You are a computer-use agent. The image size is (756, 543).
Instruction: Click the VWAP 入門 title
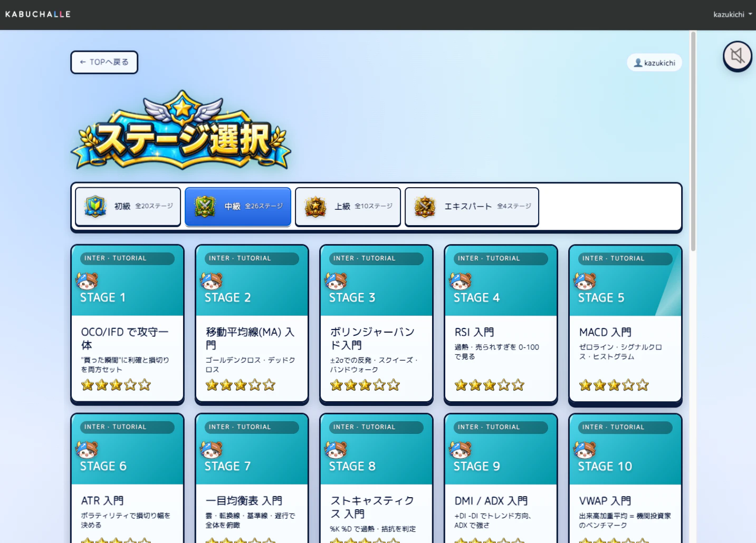pos(605,501)
